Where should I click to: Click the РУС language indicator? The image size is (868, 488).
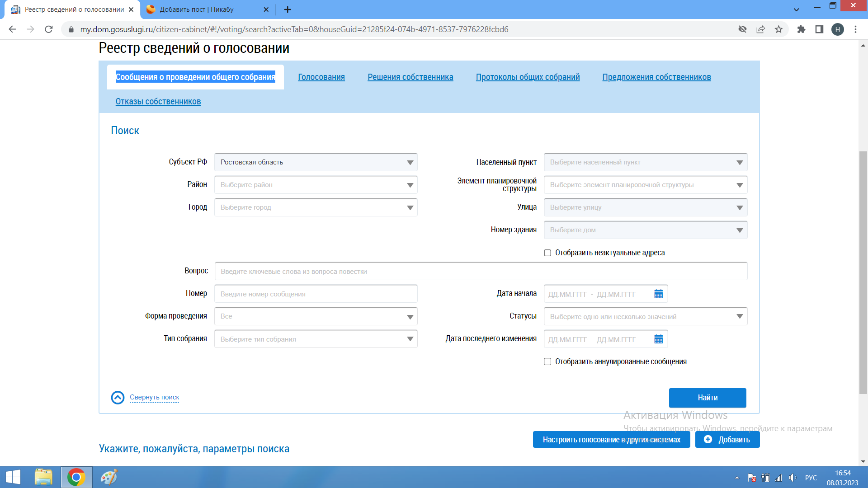(811, 478)
